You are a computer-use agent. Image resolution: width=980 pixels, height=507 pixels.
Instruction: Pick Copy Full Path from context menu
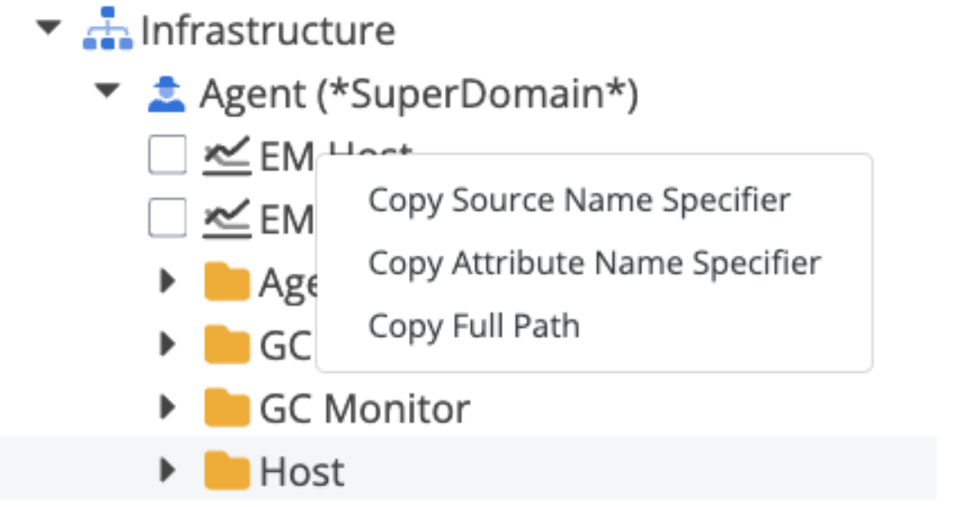coord(474,326)
